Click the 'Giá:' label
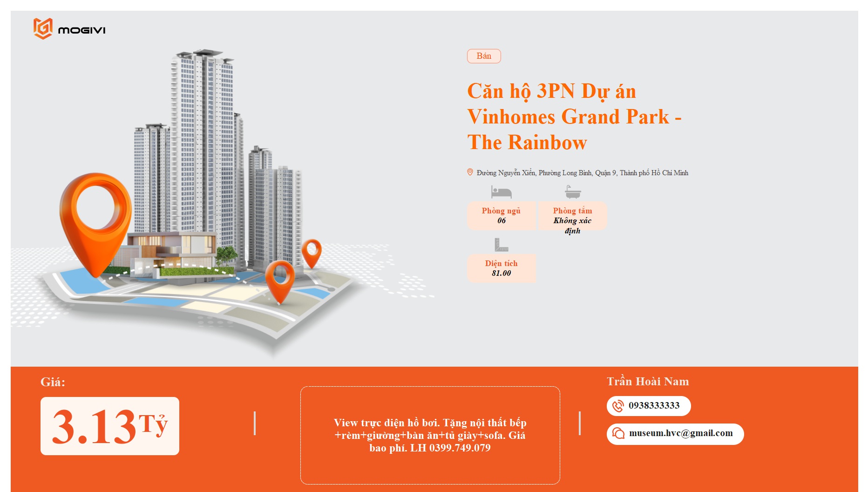 click(x=53, y=382)
